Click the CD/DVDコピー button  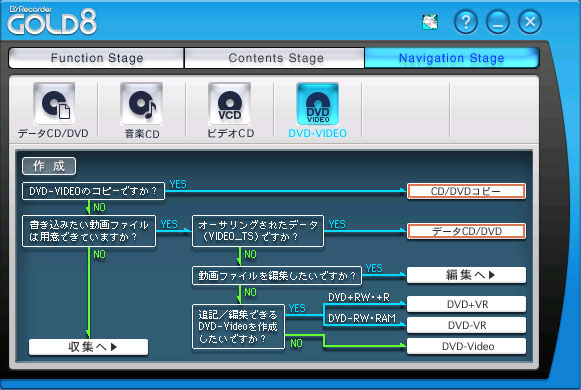click(466, 191)
